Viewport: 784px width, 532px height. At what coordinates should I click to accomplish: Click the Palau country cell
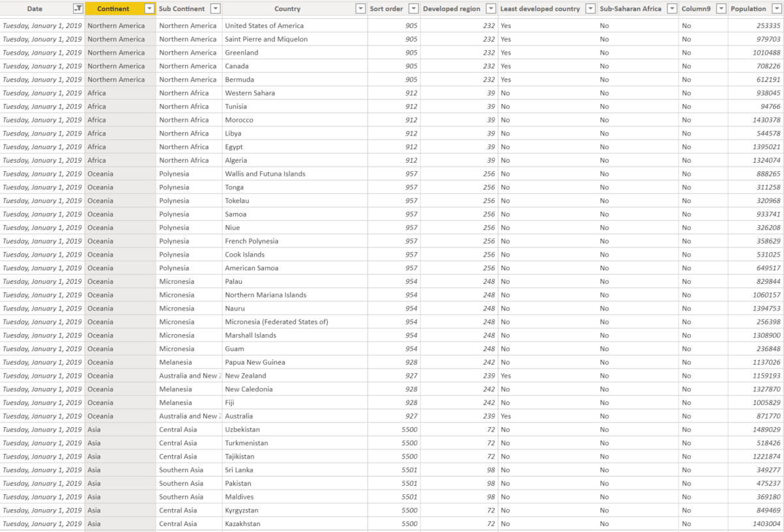(295, 281)
